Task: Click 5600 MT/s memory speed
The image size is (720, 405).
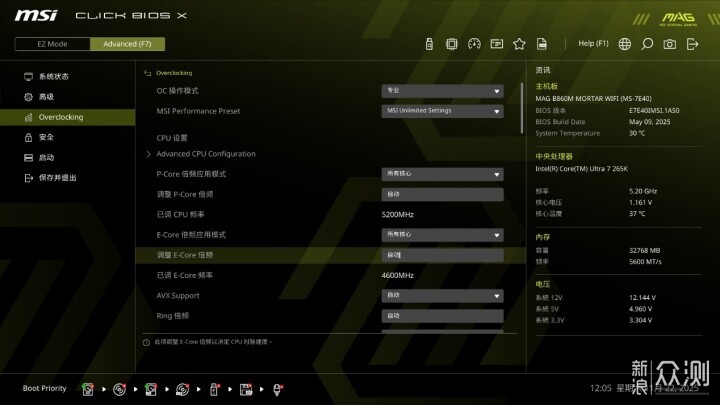Action: coord(645,262)
